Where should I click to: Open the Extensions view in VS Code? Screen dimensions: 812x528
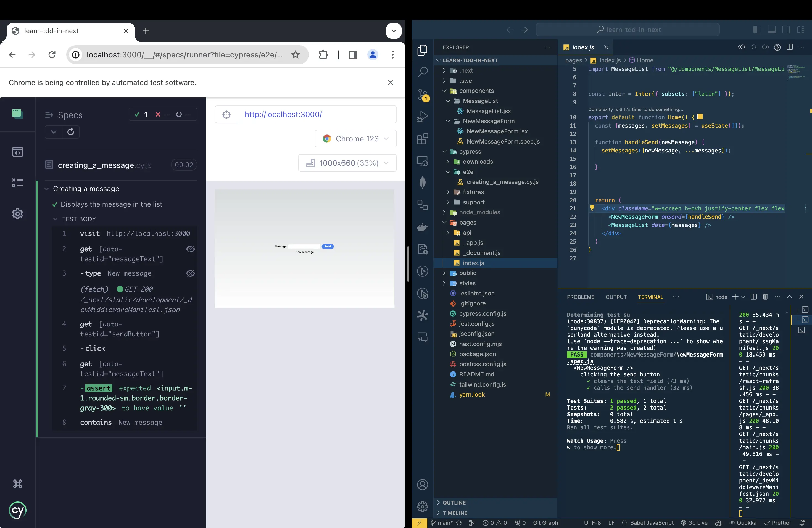pos(422,138)
